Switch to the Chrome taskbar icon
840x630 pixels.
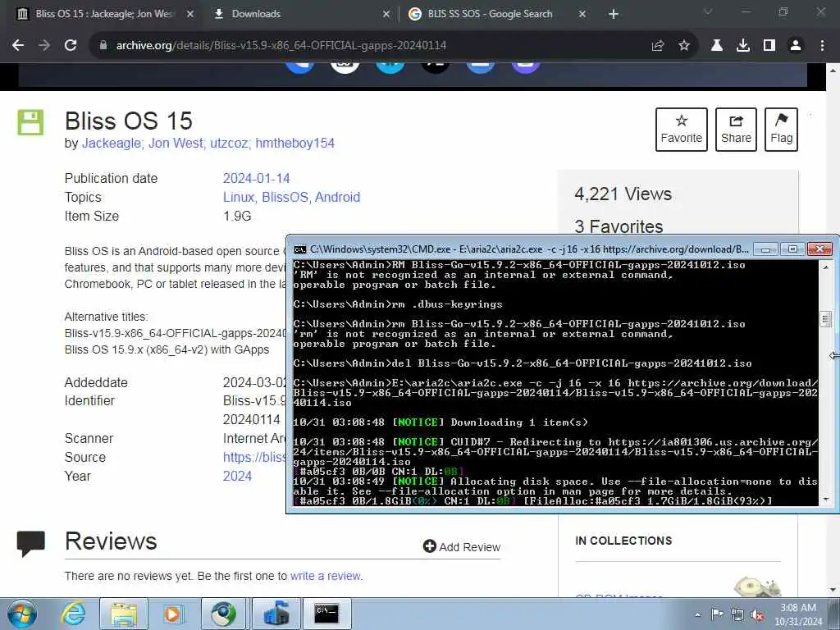click(x=223, y=614)
